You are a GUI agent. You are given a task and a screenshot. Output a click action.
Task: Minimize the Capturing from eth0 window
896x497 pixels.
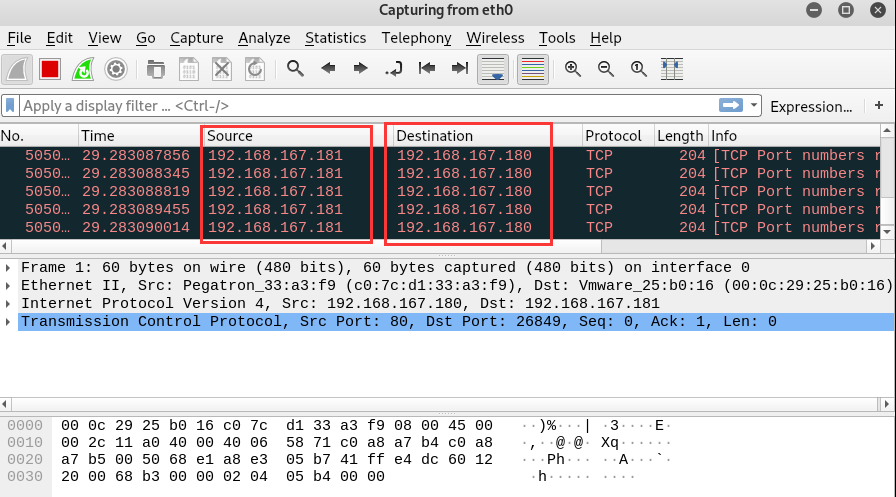coord(814,10)
